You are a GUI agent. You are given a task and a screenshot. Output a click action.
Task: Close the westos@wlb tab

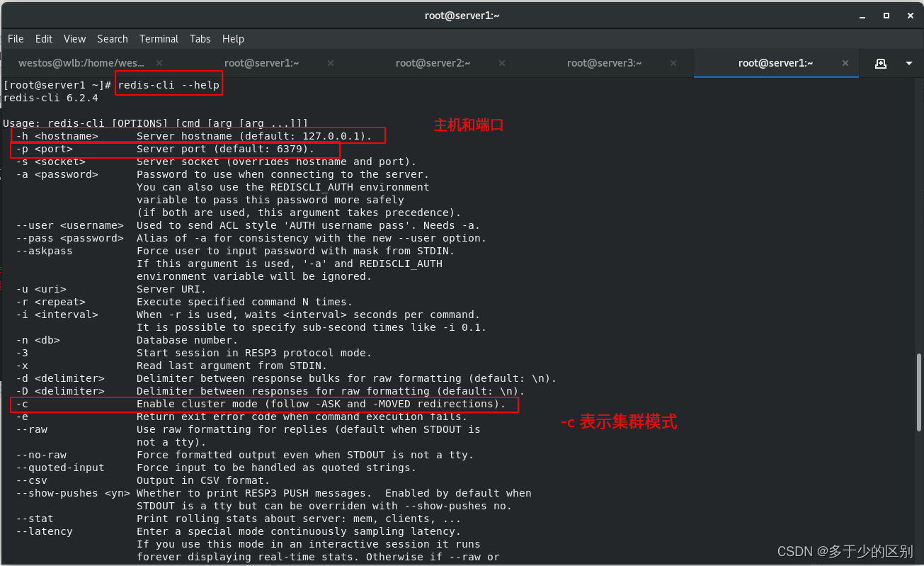pyautogui.click(x=159, y=63)
